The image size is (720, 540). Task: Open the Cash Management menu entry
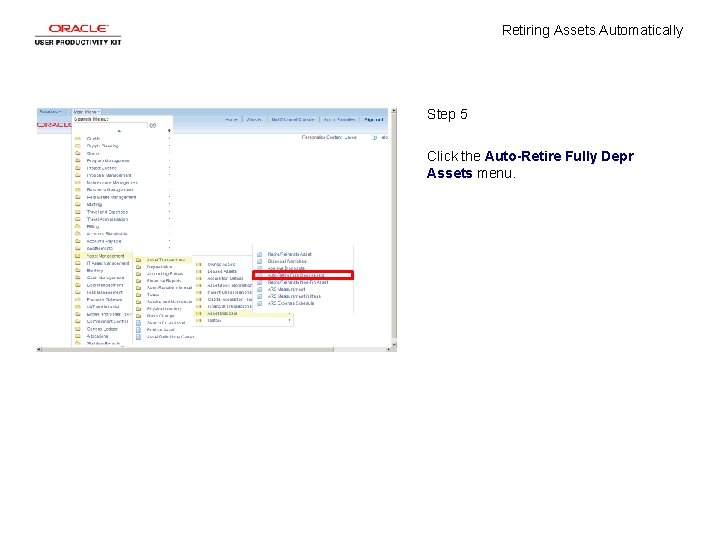coord(105,278)
